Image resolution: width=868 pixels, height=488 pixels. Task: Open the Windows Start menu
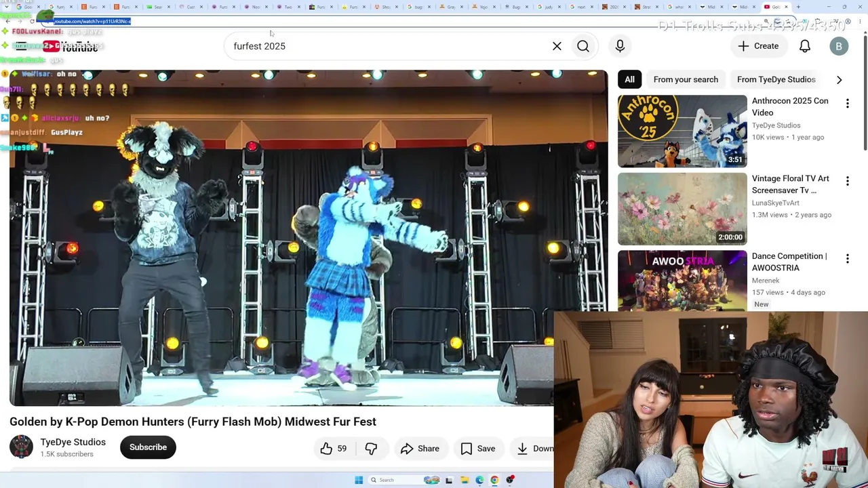(x=359, y=480)
